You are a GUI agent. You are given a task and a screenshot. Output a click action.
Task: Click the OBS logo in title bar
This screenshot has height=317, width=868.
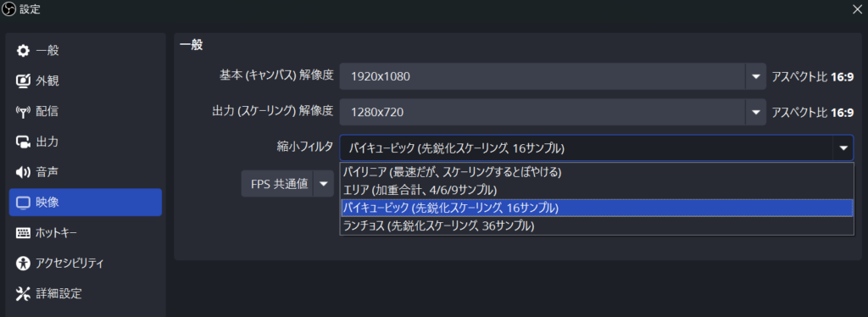[9, 8]
